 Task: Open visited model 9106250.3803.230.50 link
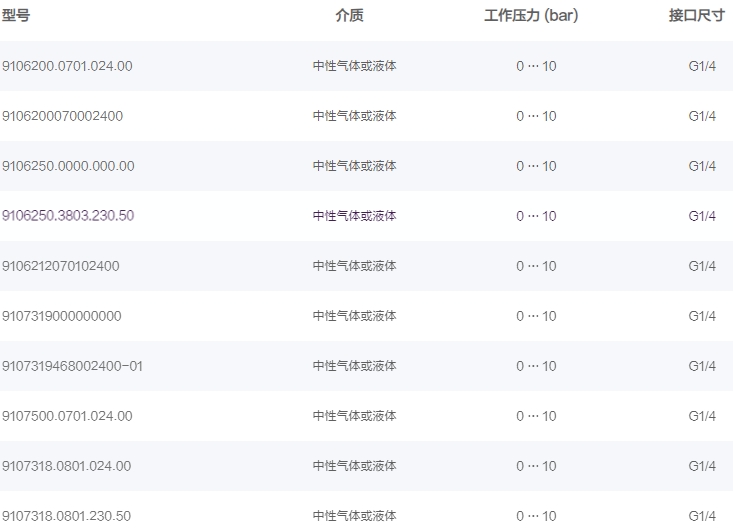[x=68, y=216]
